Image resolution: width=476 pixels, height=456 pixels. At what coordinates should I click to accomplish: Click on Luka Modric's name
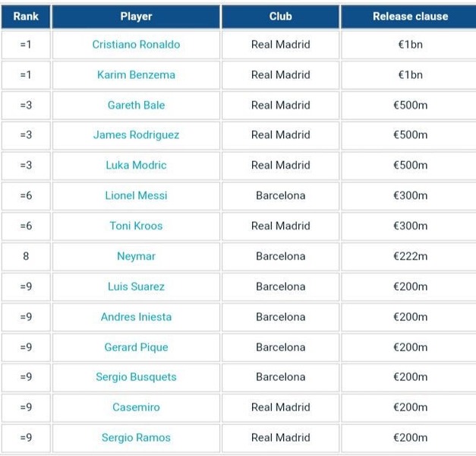click(x=136, y=165)
